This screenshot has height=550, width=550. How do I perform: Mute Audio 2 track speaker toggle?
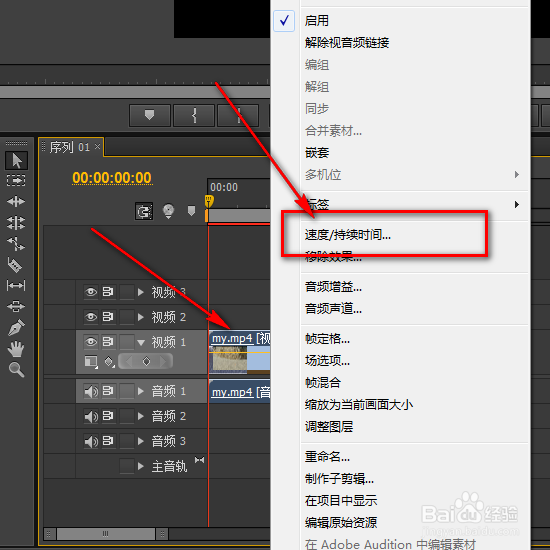(91, 416)
